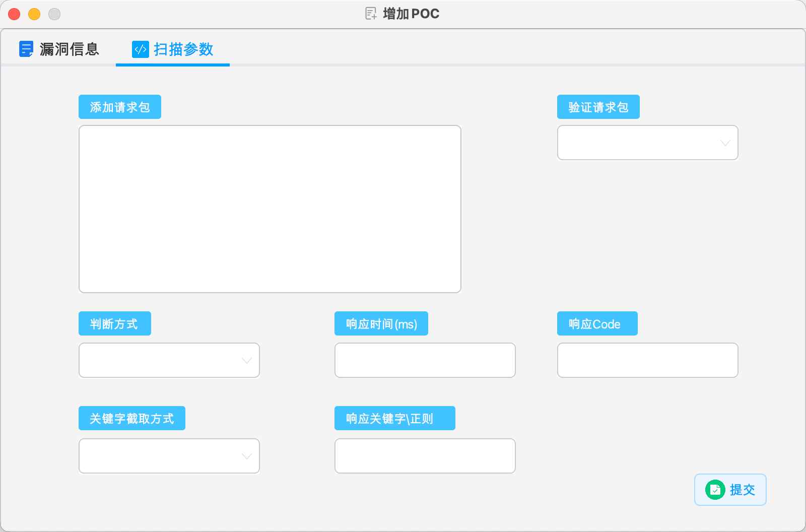Click the 关键字截取方式 label button
This screenshot has width=806, height=532.
click(x=131, y=418)
